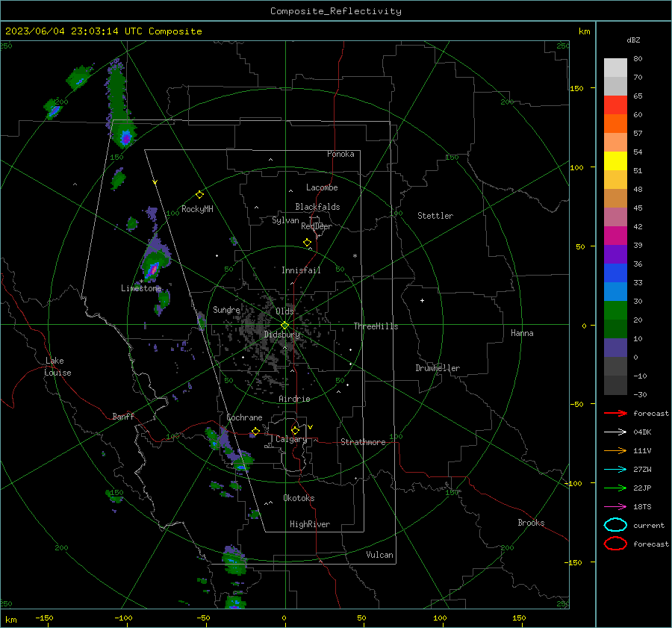The image size is (672, 628).
Task: Click the 04DK legend label
Action: [642, 432]
